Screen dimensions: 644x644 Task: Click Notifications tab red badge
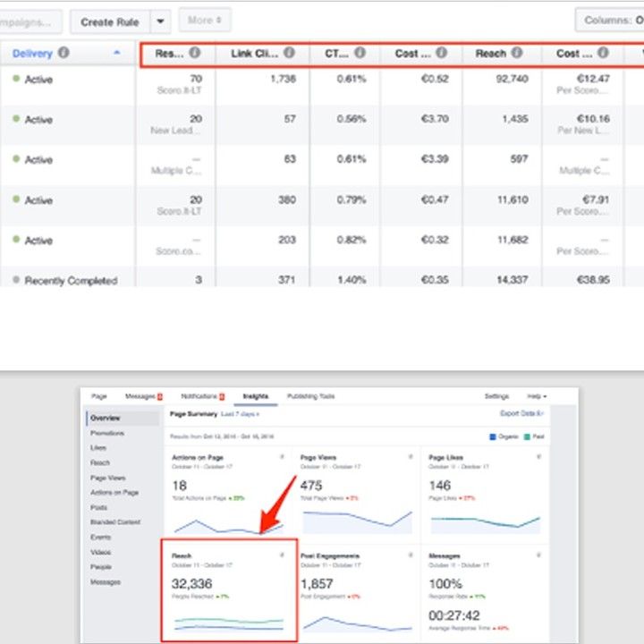pyautogui.click(x=221, y=396)
